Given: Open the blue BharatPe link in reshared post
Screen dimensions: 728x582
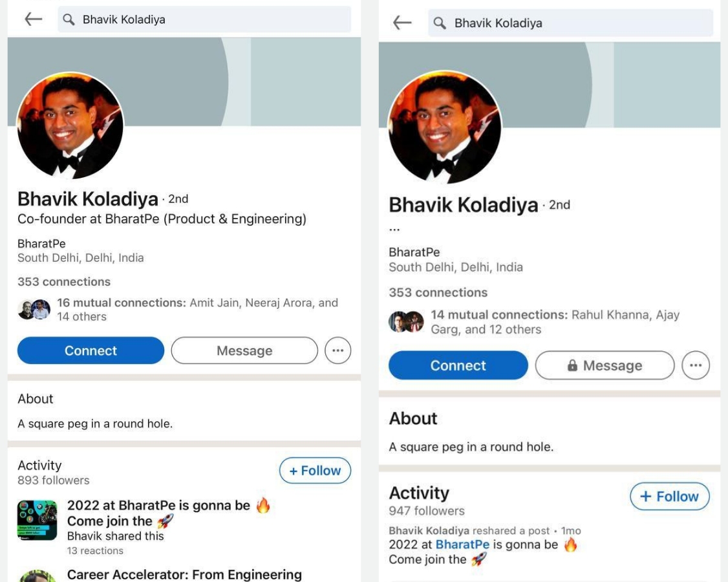Looking at the screenshot, I should [x=462, y=544].
